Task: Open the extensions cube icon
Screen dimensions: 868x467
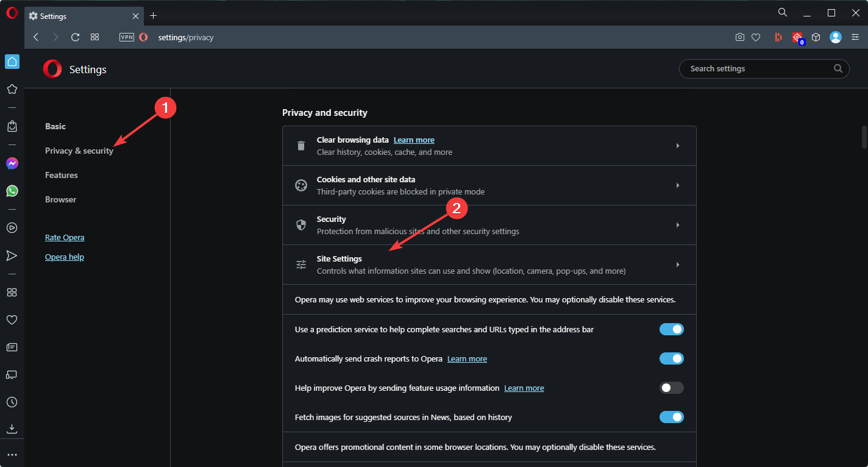Action: 816,37
